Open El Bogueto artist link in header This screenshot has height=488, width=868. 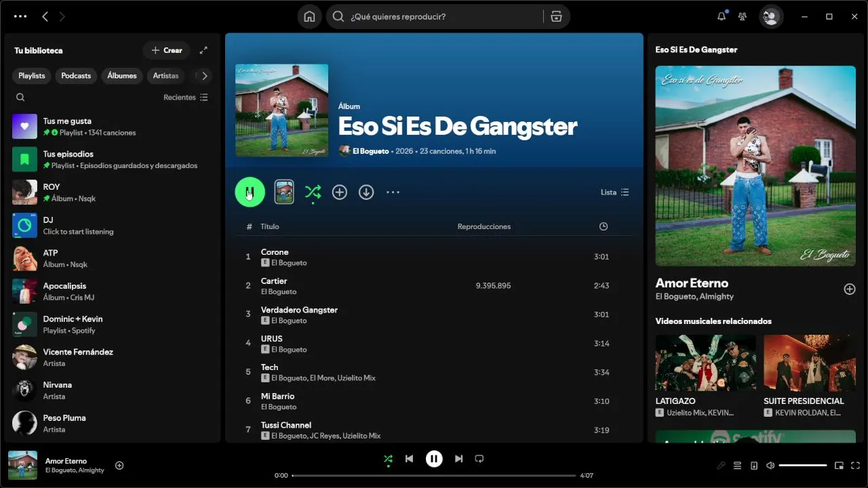point(370,151)
